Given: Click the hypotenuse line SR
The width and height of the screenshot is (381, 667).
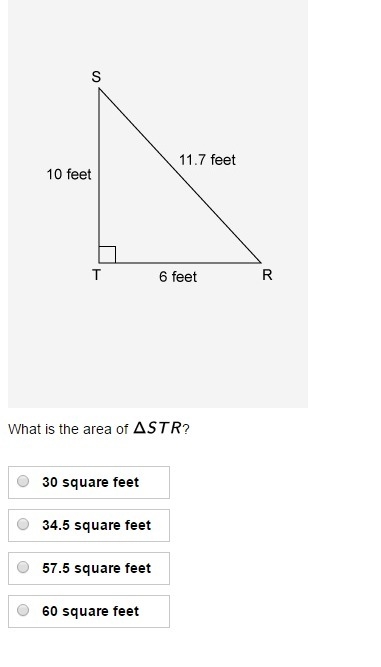Looking at the screenshot, I should [179, 175].
